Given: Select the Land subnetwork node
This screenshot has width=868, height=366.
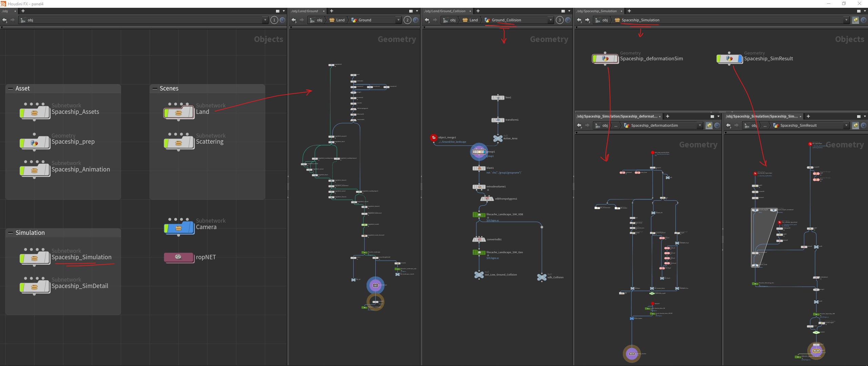Looking at the screenshot, I should coord(179,113).
